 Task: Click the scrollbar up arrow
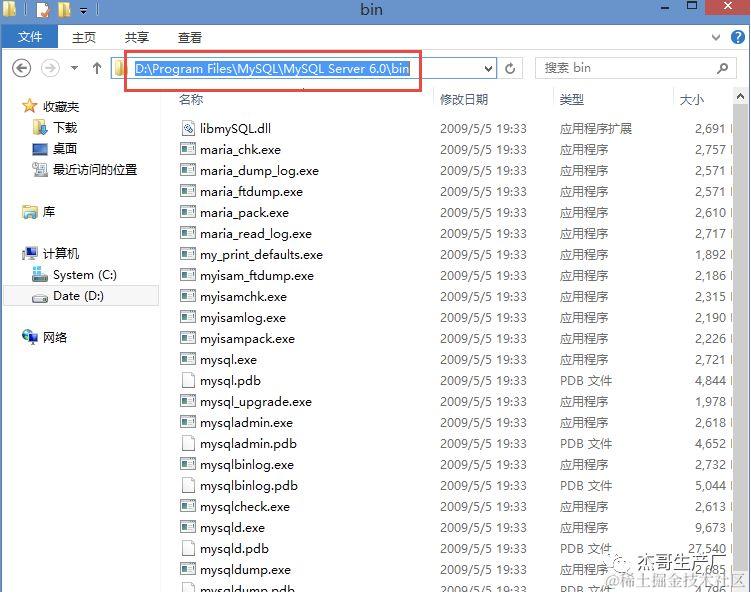tap(740, 97)
